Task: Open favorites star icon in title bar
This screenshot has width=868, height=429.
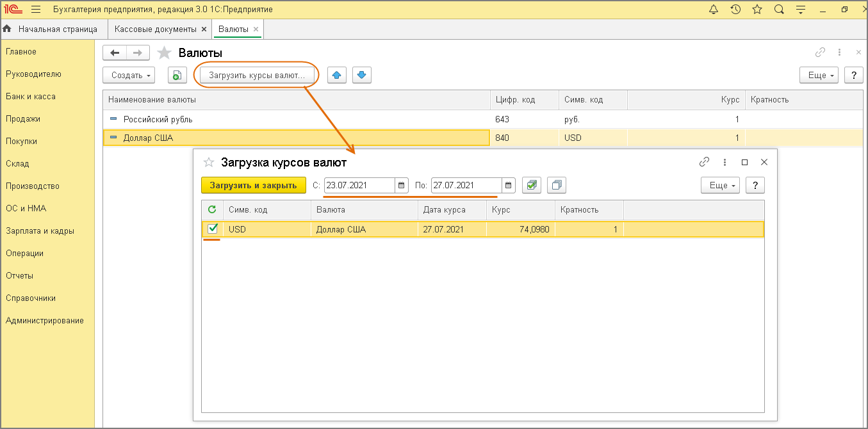Action: tap(757, 10)
